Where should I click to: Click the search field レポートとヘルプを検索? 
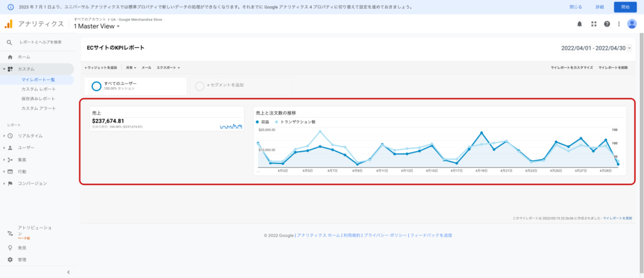pos(41,42)
